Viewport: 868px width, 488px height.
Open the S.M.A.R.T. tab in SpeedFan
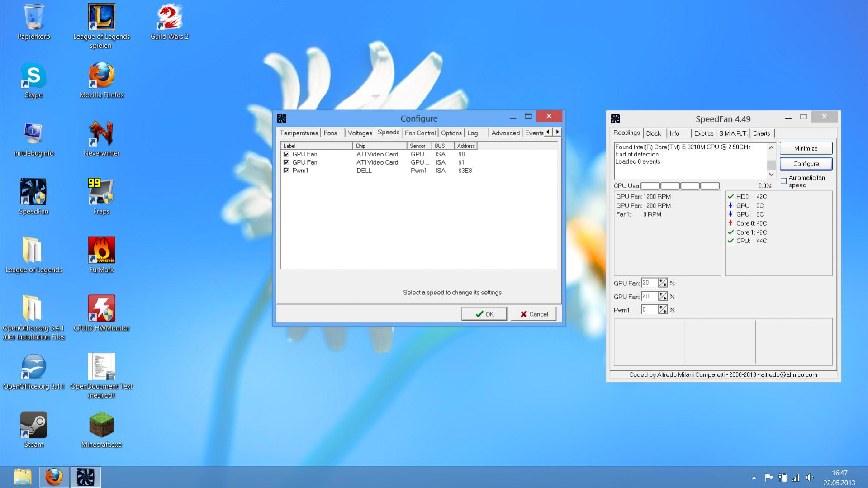coord(733,133)
